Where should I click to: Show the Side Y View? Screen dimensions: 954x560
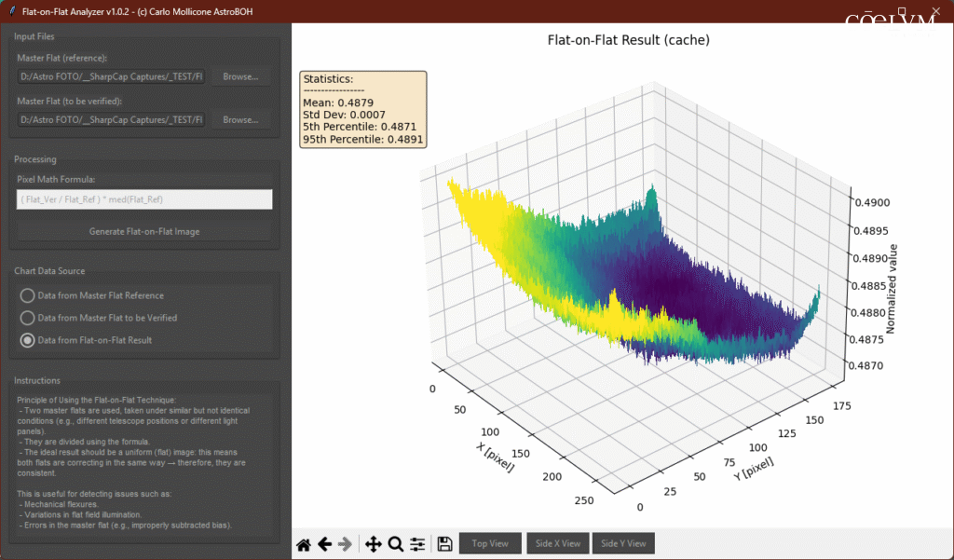tap(623, 544)
